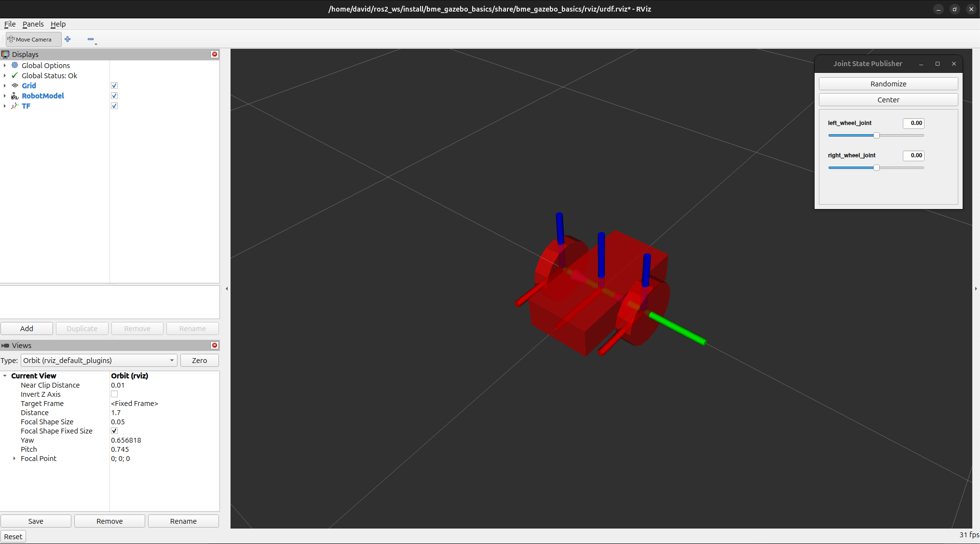Close the Views panel with red icon
The height and width of the screenshot is (544, 980).
215,345
